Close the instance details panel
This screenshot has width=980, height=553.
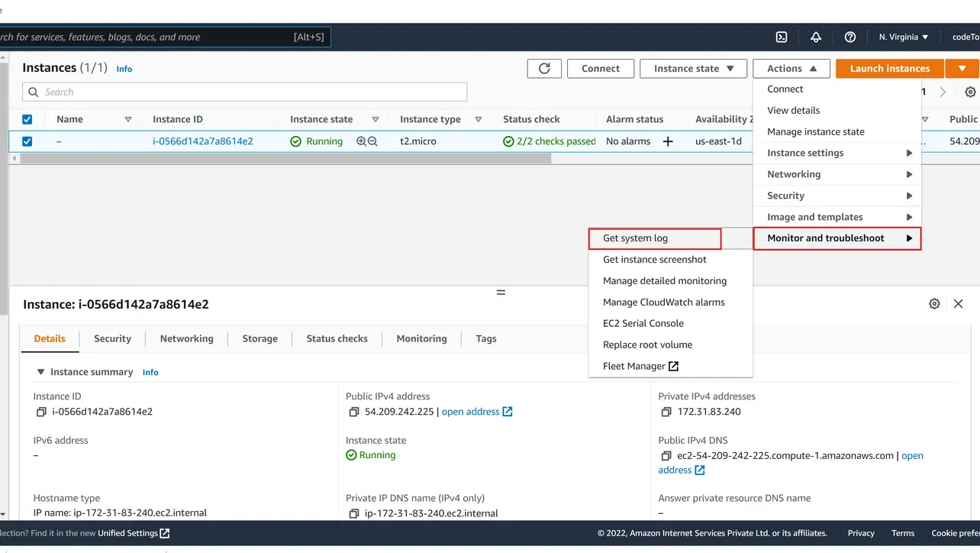(959, 304)
